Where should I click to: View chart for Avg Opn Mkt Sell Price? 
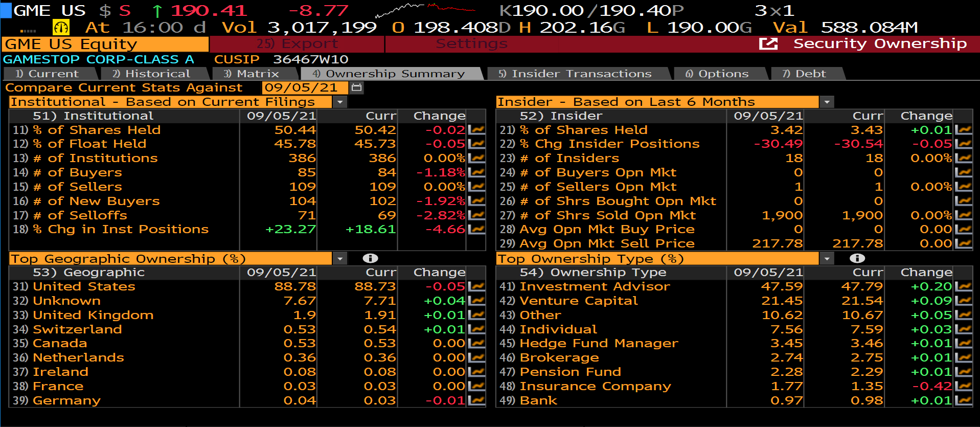[964, 243]
